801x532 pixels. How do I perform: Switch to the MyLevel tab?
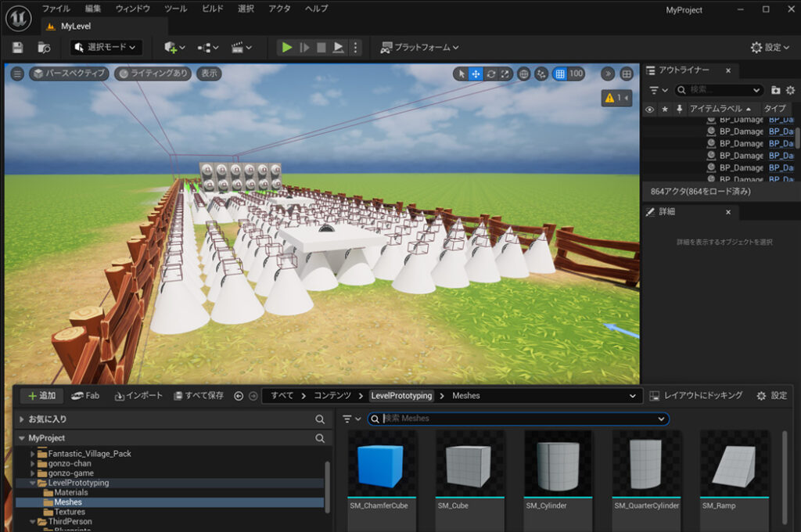pos(75,26)
